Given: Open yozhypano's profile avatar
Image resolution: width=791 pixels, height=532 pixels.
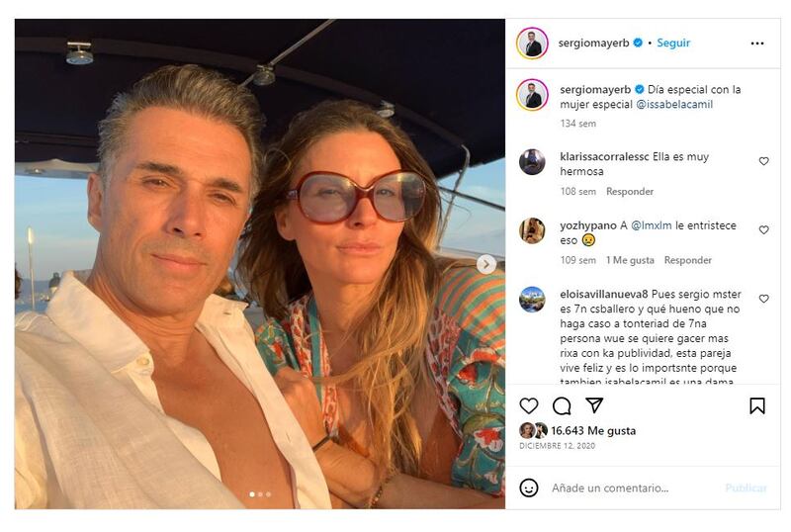Looking at the screenshot, I should click(532, 230).
